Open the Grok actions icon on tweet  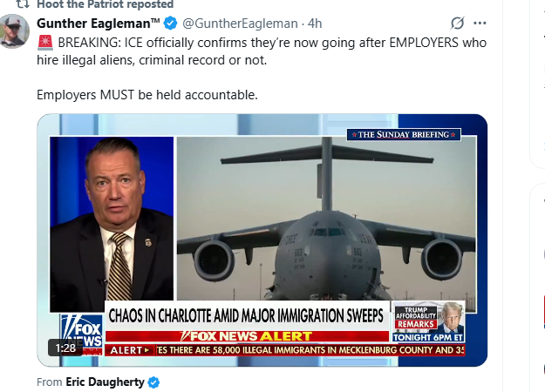[457, 23]
